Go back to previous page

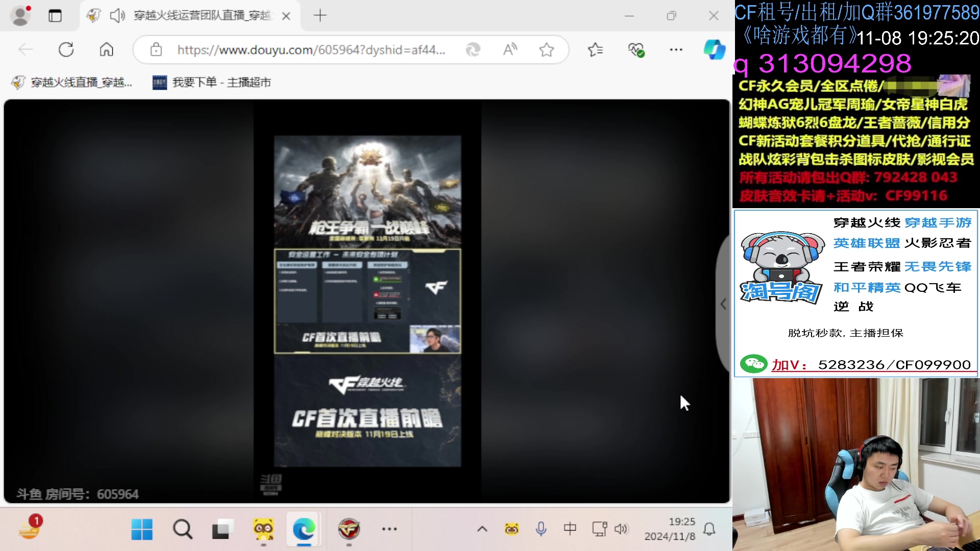[x=26, y=49]
